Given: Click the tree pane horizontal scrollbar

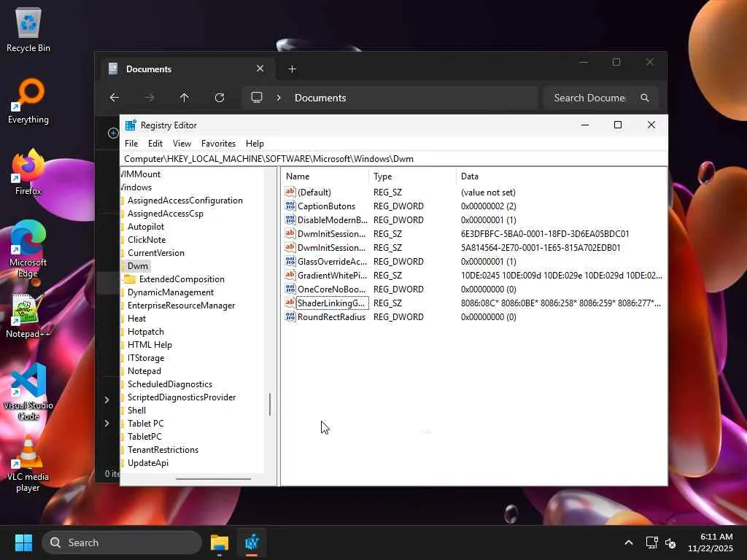Looking at the screenshot, I should pyautogui.click(x=213, y=479).
